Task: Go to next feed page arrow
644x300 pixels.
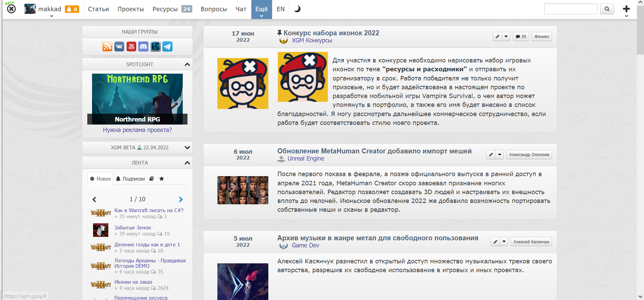Action: 181,200
